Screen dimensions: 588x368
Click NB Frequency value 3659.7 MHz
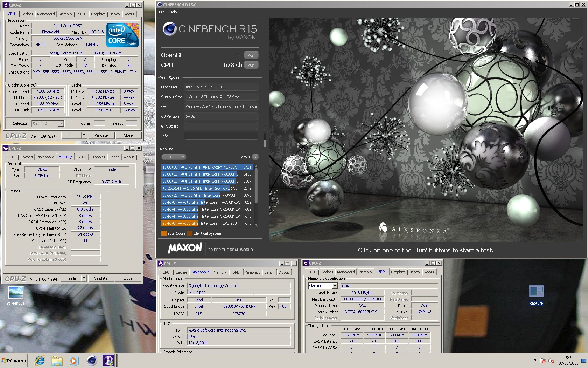[112, 182]
